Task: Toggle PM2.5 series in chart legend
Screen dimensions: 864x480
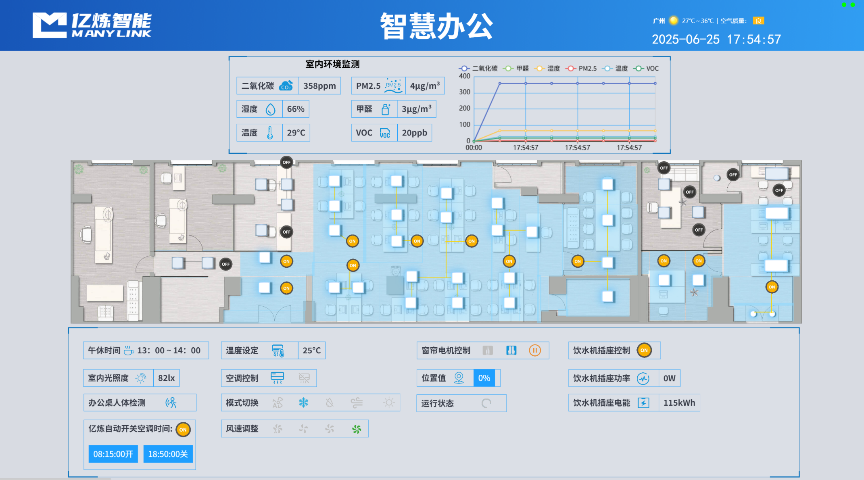Action: [x=581, y=68]
